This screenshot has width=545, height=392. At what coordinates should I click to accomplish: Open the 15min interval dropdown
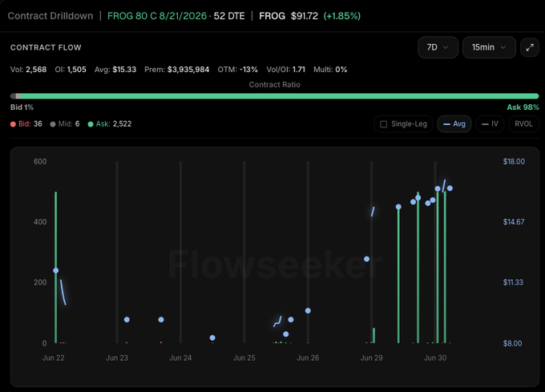(x=489, y=47)
